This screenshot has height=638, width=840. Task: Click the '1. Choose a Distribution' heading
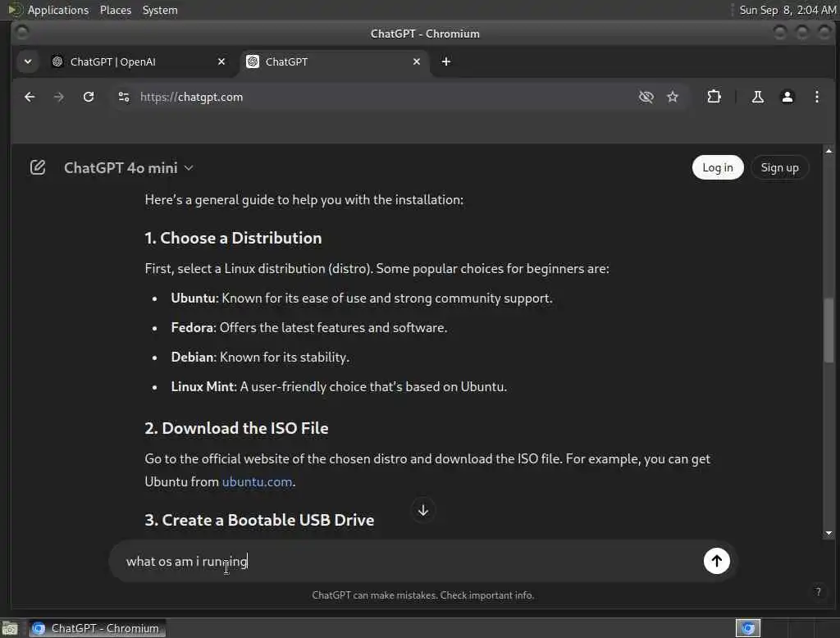(x=233, y=238)
